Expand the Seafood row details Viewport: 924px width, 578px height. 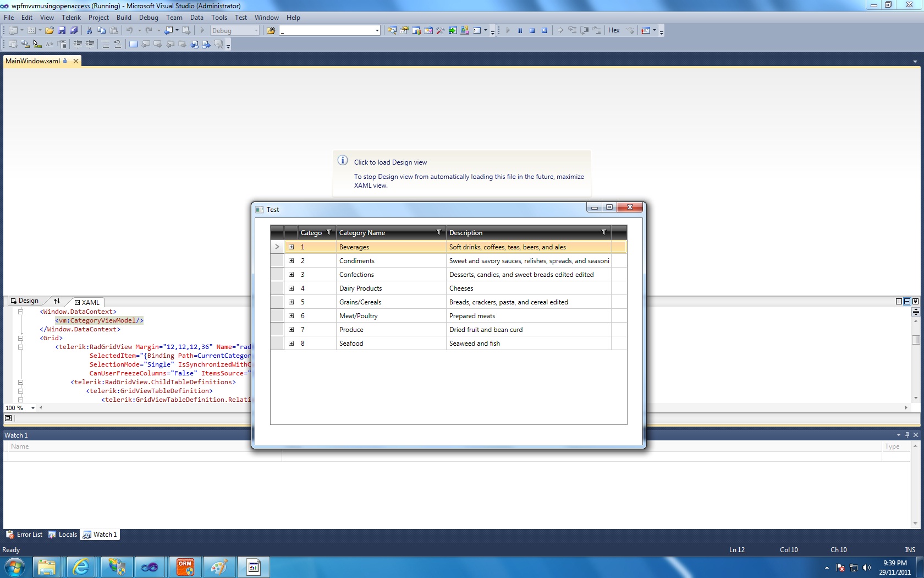(291, 343)
